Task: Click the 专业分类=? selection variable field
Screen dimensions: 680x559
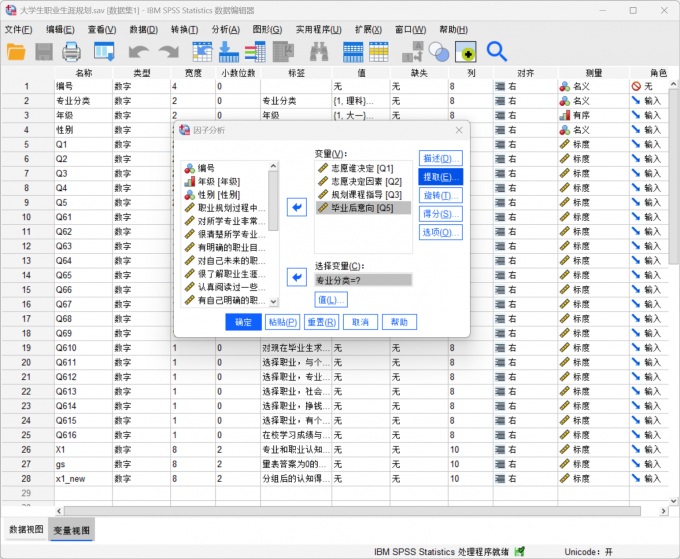Action: pyautogui.click(x=363, y=280)
